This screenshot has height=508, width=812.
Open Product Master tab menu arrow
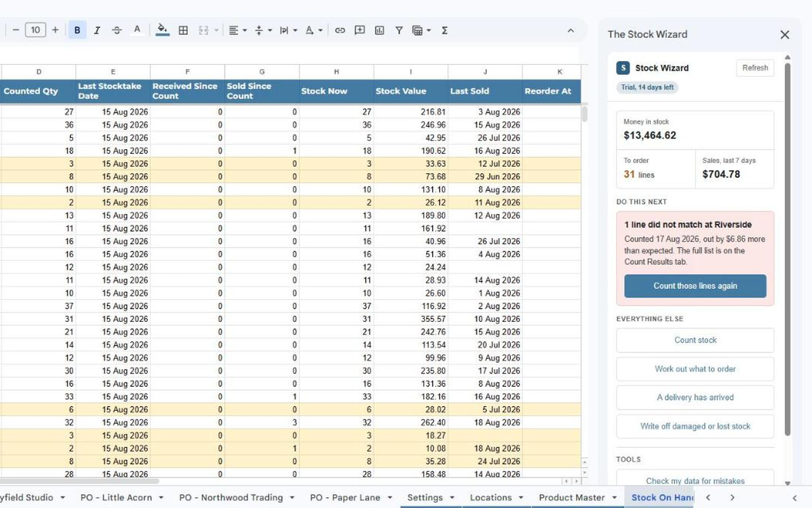click(x=613, y=497)
